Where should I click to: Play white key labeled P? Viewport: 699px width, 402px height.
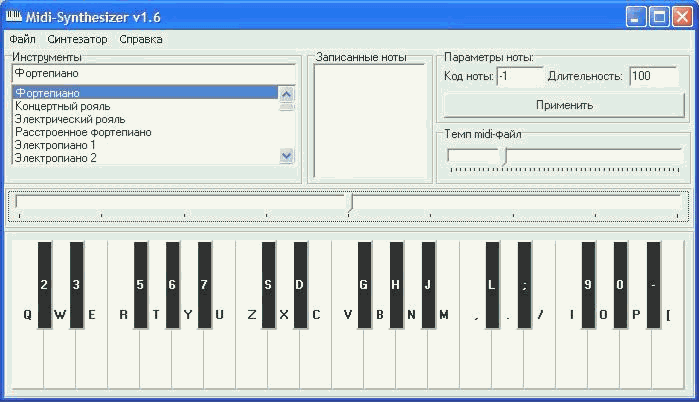click(x=636, y=357)
